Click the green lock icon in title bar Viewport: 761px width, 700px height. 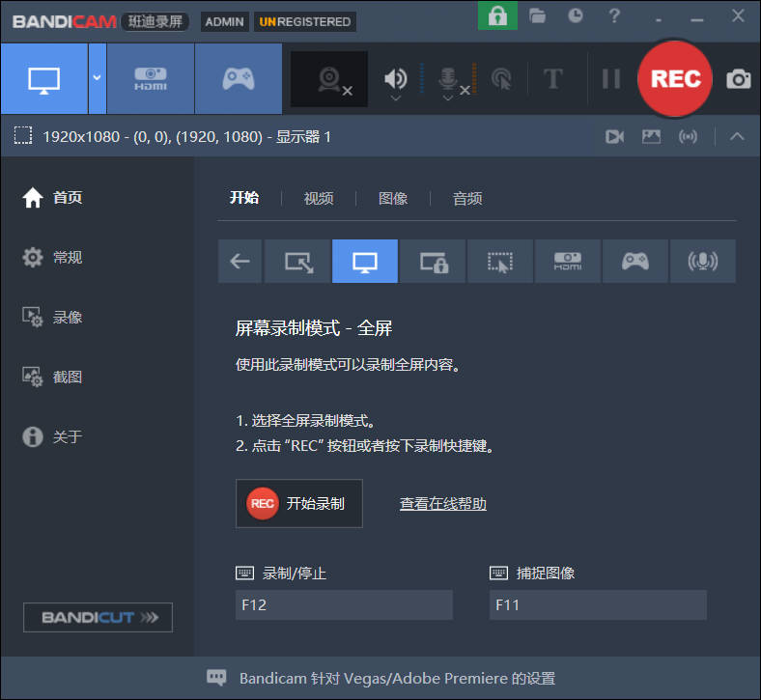[x=497, y=15]
